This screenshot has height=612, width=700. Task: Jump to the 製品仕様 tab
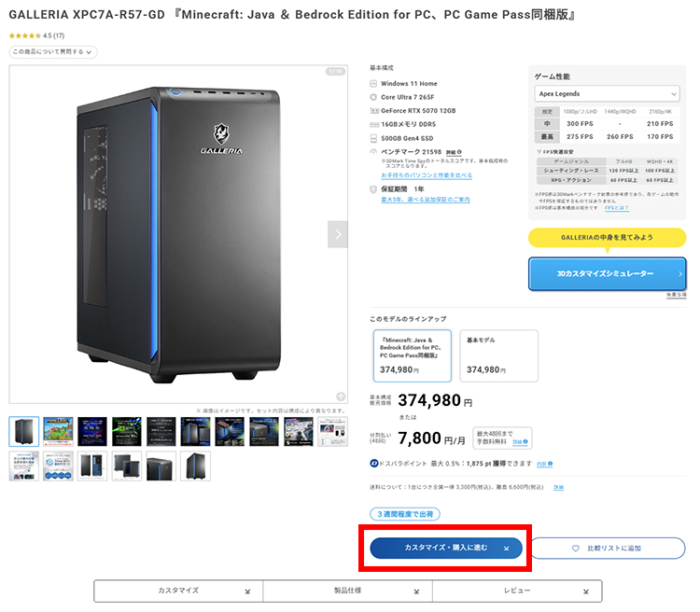(x=347, y=591)
